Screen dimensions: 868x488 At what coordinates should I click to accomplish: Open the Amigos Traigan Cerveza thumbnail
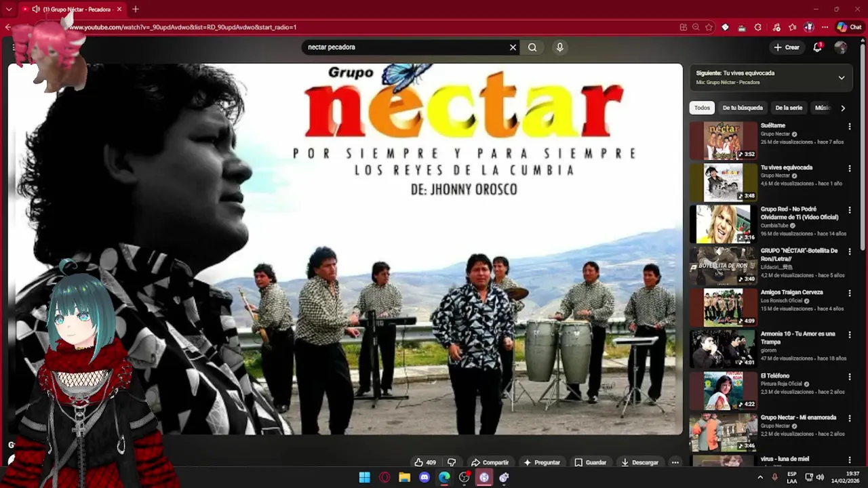(x=724, y=307)
